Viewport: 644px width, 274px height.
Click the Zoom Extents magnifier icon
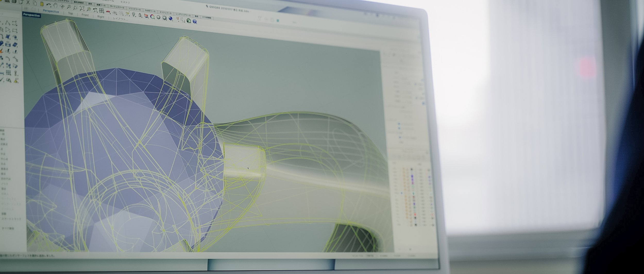pos(82,9)
